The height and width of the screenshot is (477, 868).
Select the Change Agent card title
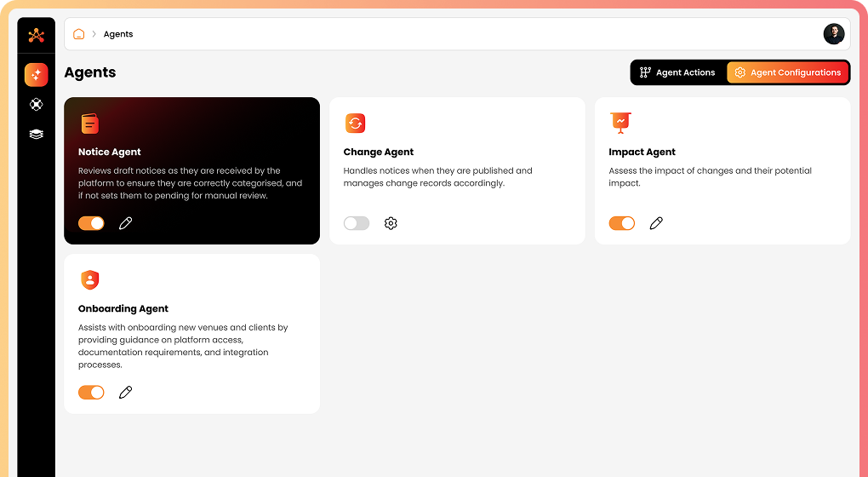[x=379, y=152]
